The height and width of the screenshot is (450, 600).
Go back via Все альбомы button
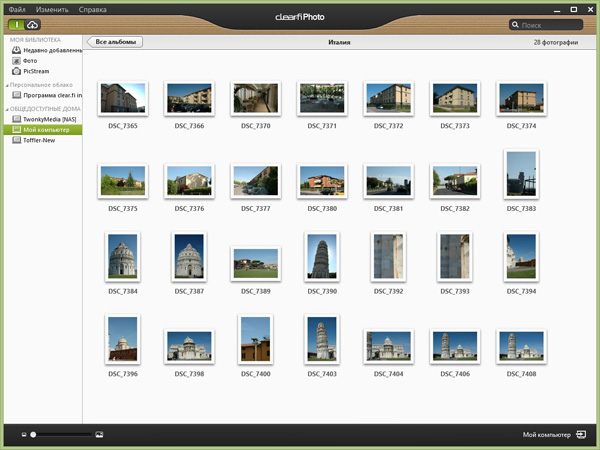tap(116, 43)
